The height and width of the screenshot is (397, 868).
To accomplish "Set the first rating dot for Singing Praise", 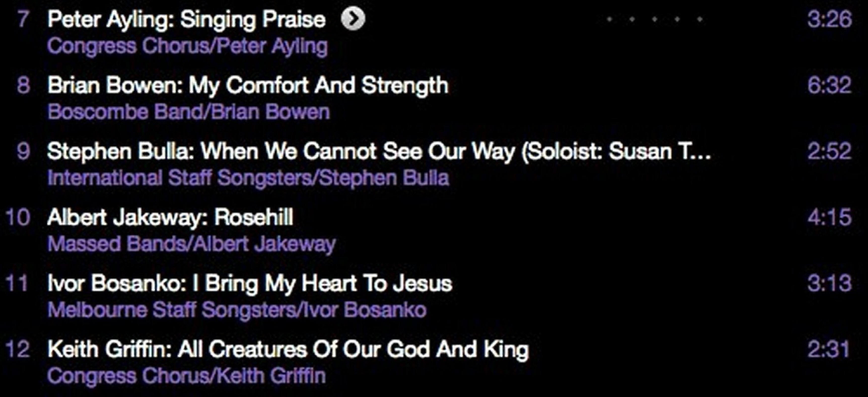I will pyautogui.click(x=609, y=20).
